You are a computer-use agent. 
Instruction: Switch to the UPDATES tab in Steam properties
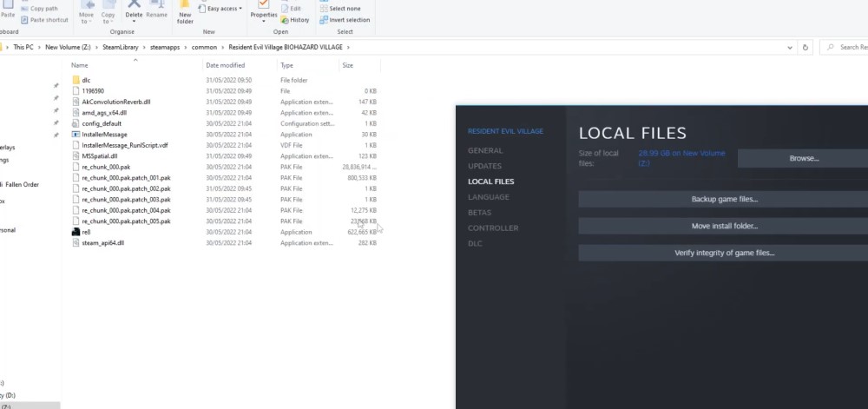(x=484, y=166)
